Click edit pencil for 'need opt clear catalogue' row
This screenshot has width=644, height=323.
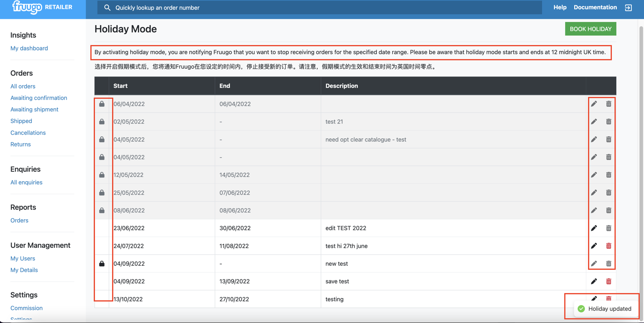coord(594,139)
